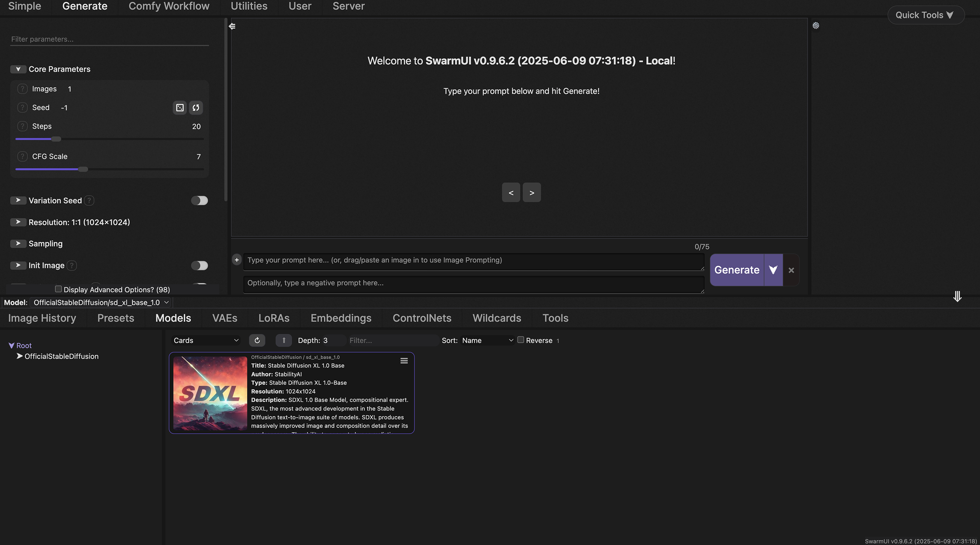
Task: Check Display Advanced Options checkbox
Action: 58,289
